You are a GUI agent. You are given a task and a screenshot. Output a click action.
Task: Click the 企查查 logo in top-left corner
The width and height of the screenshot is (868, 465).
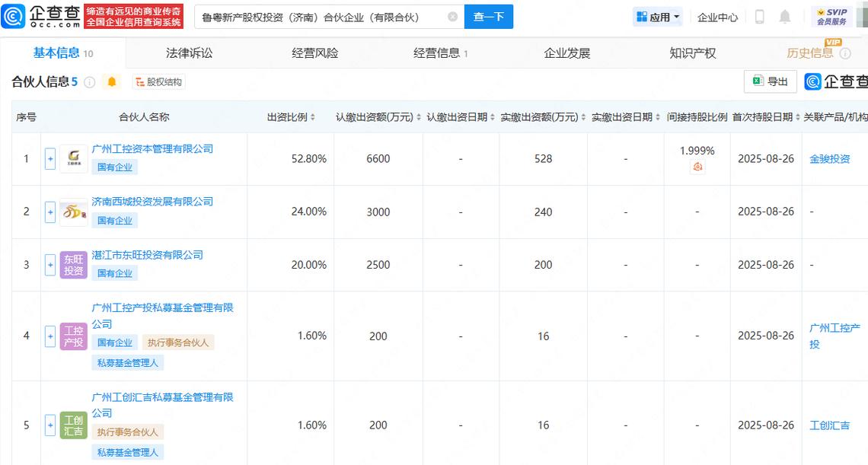click(33, 16)
